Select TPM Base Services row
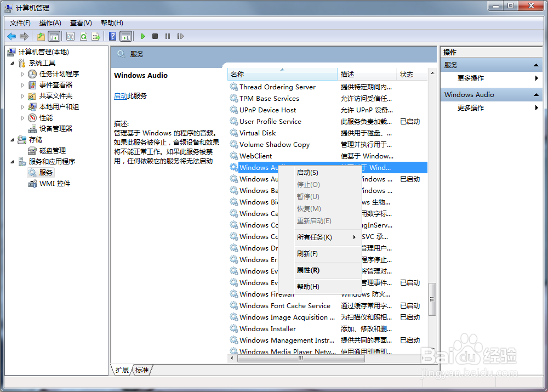The height and width of the screenshot is (392, 548). [x=328, y=98]
